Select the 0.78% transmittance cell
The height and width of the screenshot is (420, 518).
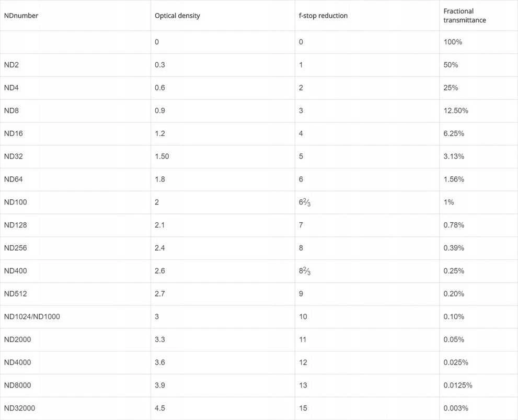(x=454, y=225)
